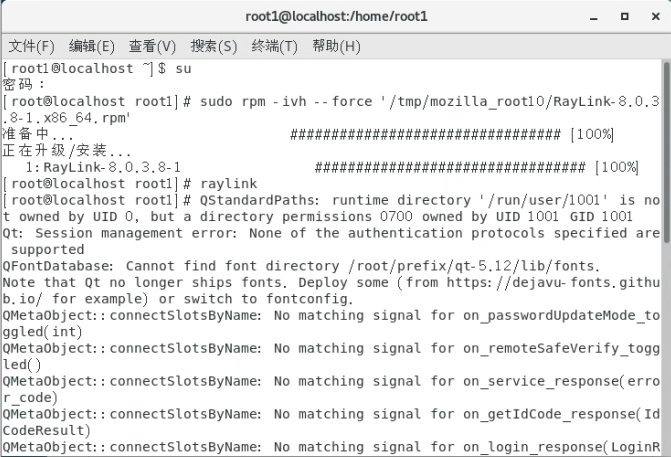Click the 'on_passwordUpdateMode_to' warning line
This screenshot has height=457, width=671.
point(331,315)
